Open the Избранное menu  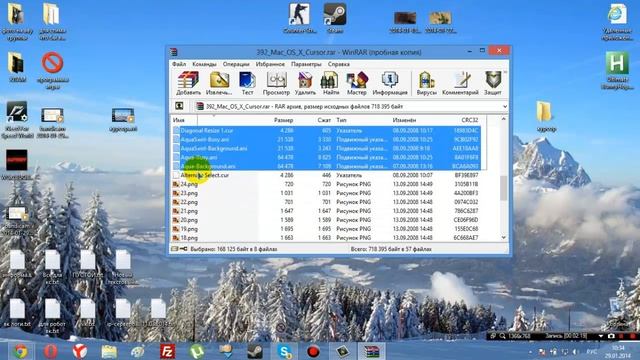coord(270,64)
